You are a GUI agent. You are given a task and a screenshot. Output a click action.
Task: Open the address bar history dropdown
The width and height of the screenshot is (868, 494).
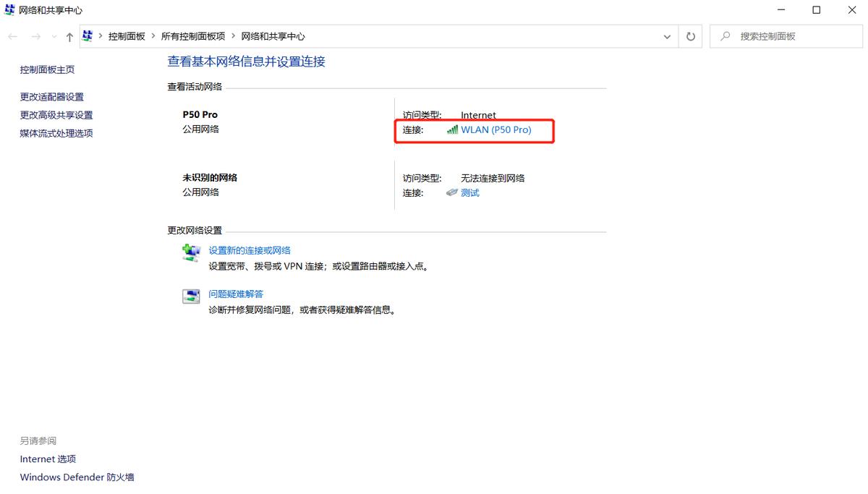(667, 35)
